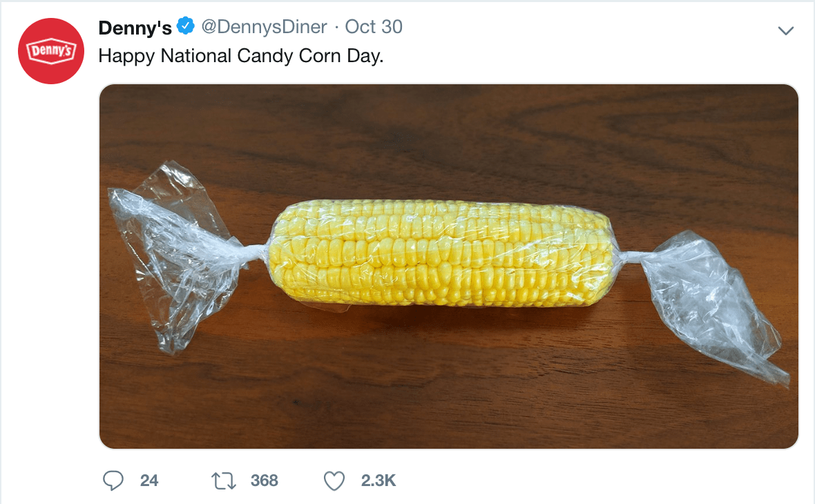Viewport: 815px width, 504px height.
Task: Select the retweet arrows icon to quote tweet
Action: point(222,481)
